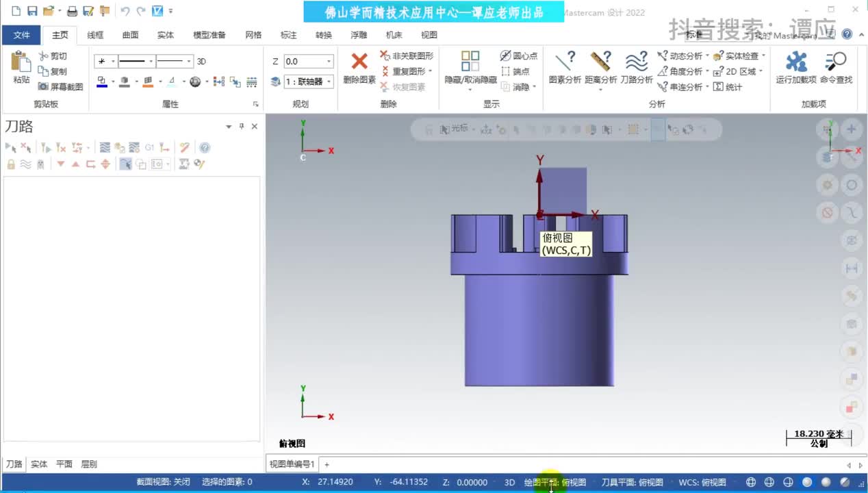Toggle the 3D construction mode in ribbon
This screenshot has height=493, width=868.
201,61
